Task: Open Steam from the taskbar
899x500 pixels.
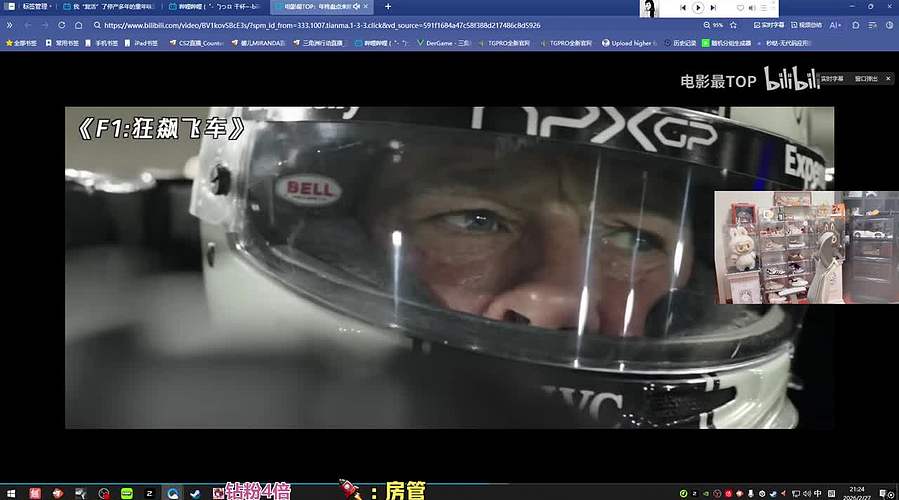Action: pyautogui.click(x=196, y=493)
